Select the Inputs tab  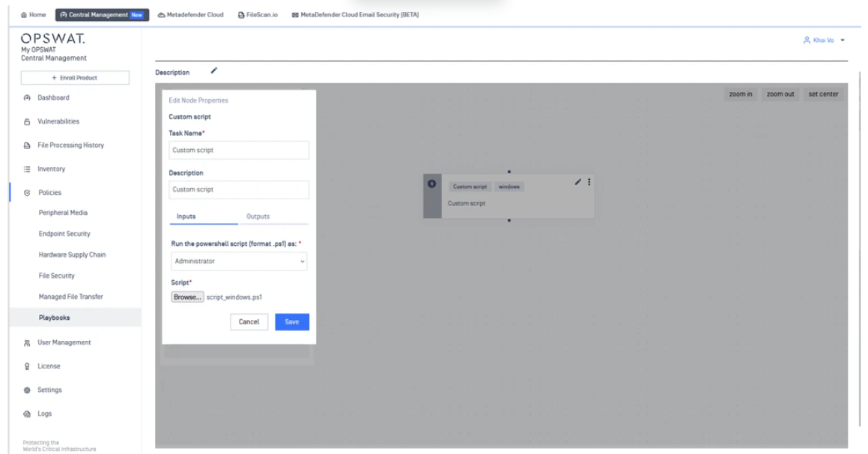click(186, 217)
